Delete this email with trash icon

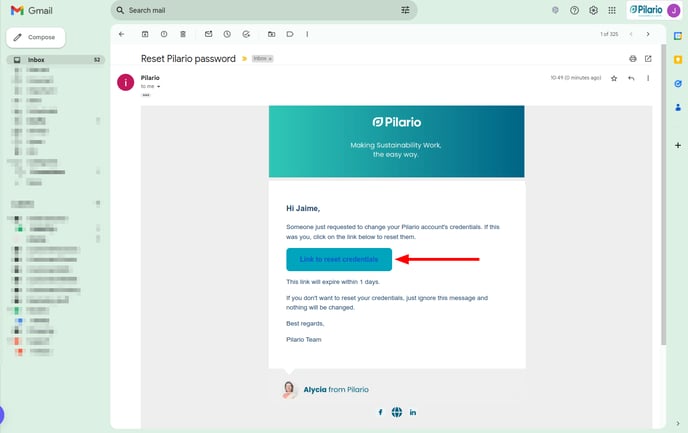183,34
